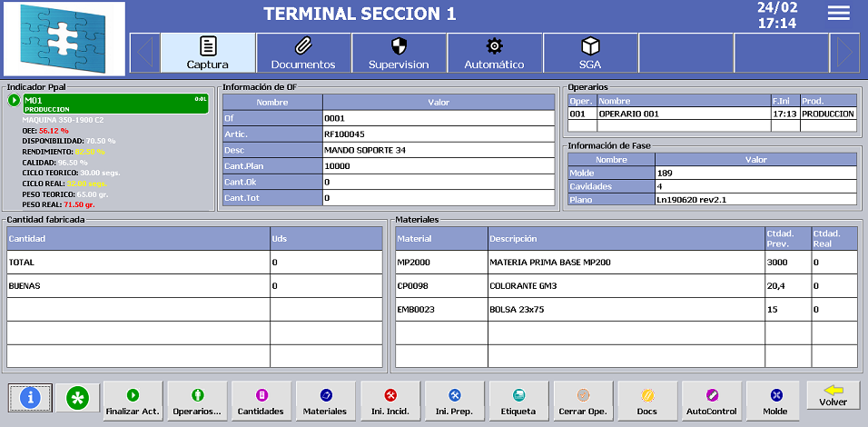This screenshot has width=868, height=427.
Task: Open the Supervision tab
Action: [x=399, y=53]
